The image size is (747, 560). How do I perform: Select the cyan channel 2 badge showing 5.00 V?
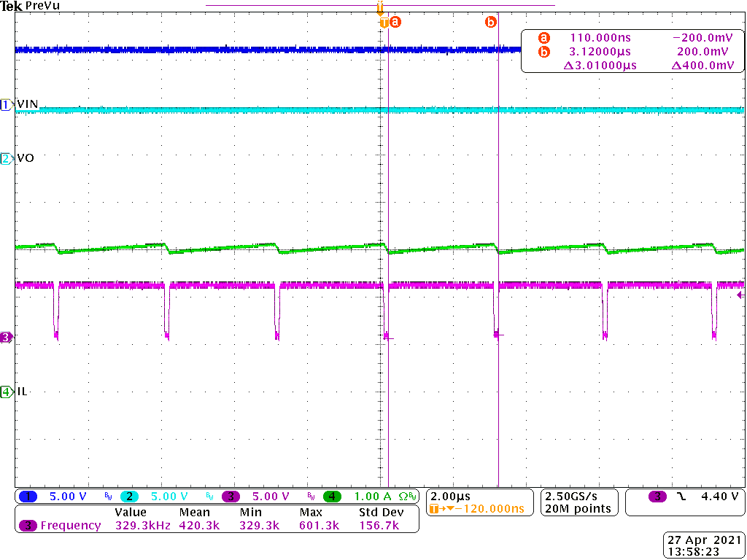pos(128,496)
